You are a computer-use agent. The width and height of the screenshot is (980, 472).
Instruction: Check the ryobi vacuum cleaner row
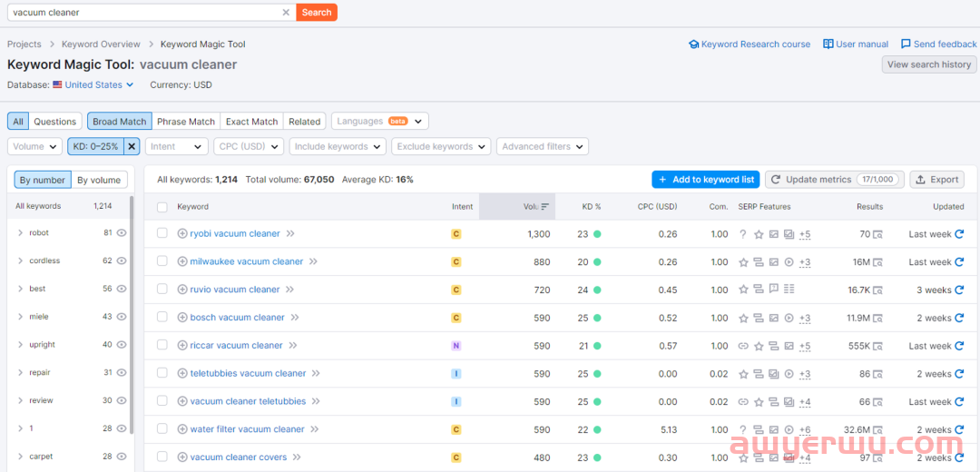pyautogui.click(x=162, y=233)
